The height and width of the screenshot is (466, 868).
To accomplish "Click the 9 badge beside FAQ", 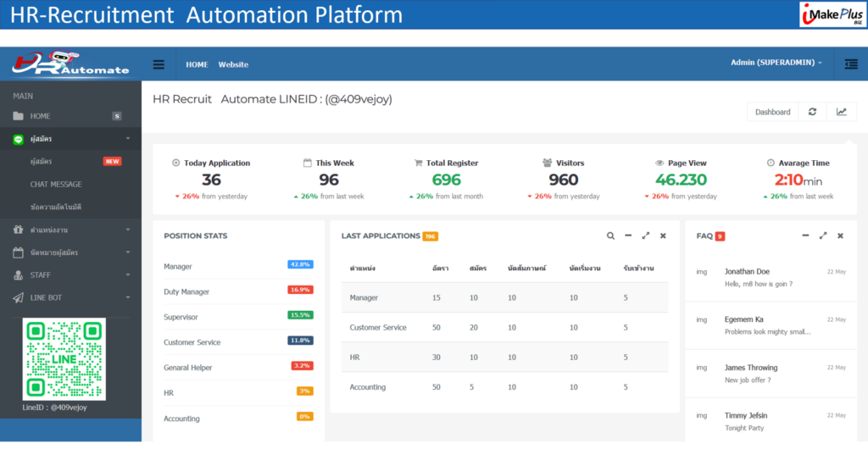I will coord(720,236).
